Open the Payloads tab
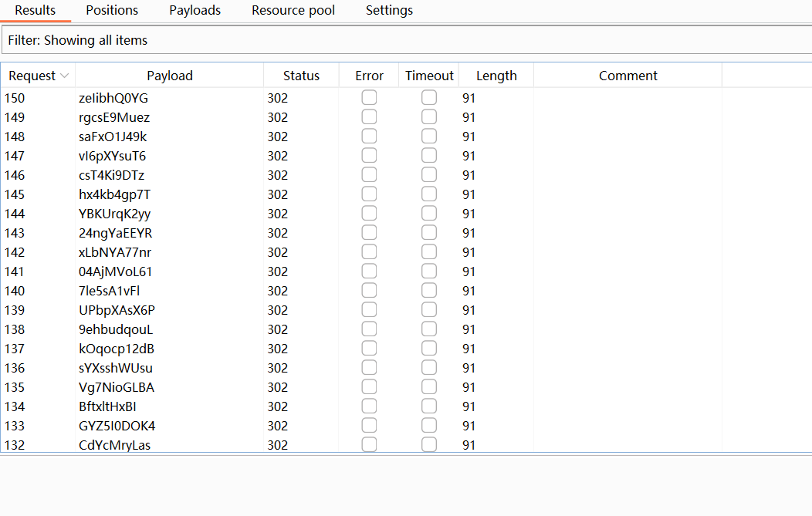This screenshot has height=516, width=812. (195, 11)
